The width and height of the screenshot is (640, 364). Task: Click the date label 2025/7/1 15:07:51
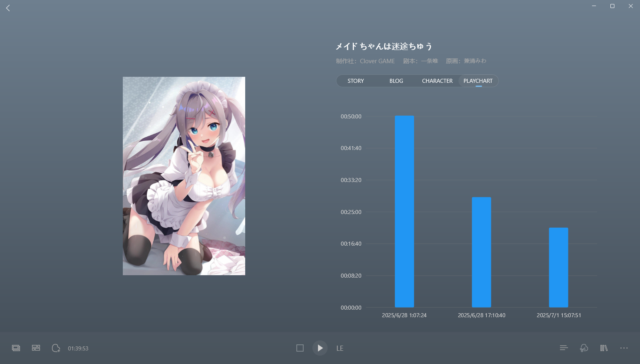click(559, 315)
